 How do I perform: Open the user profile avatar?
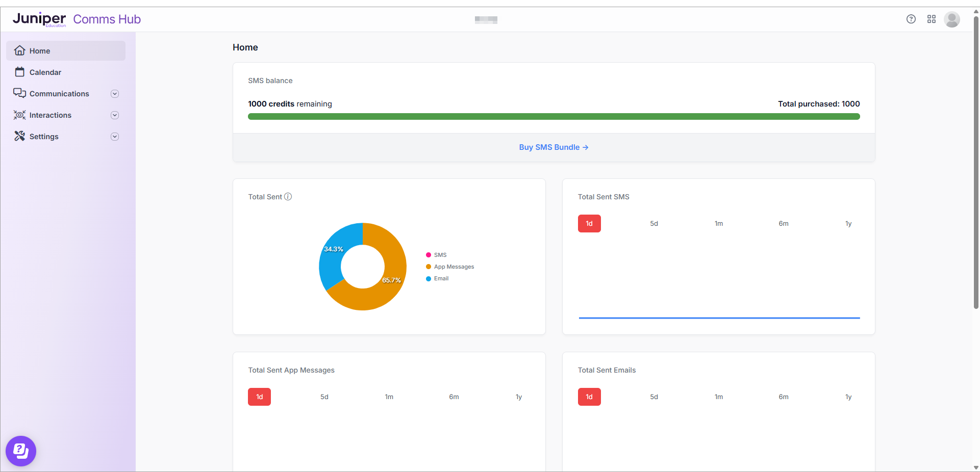(x=952, y=19)
